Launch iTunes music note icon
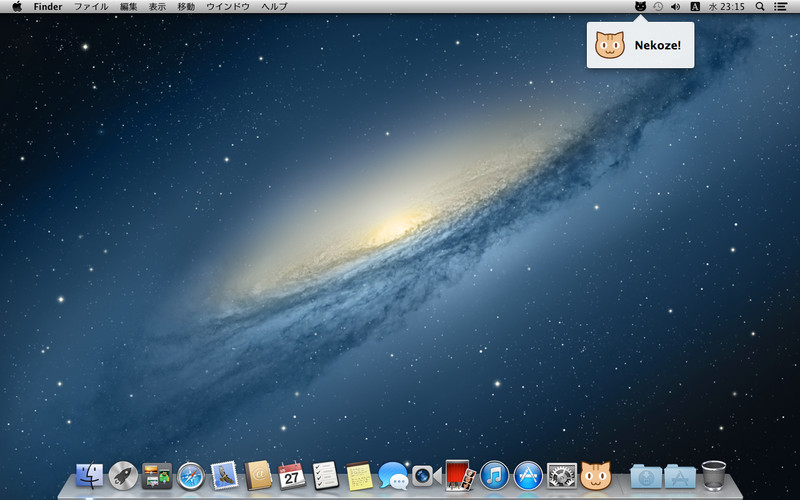The width and height of the screenshot is (800, 500). tap(494, 476)
